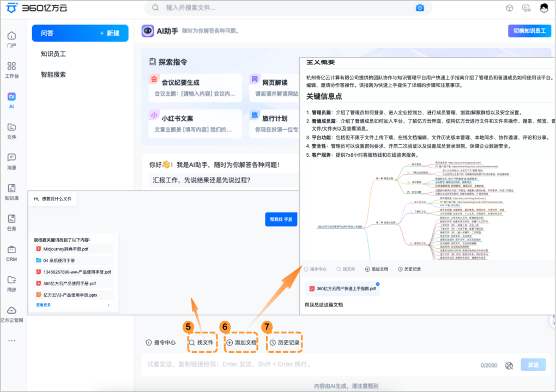Open the 消息 messages icon

(11, 157)
